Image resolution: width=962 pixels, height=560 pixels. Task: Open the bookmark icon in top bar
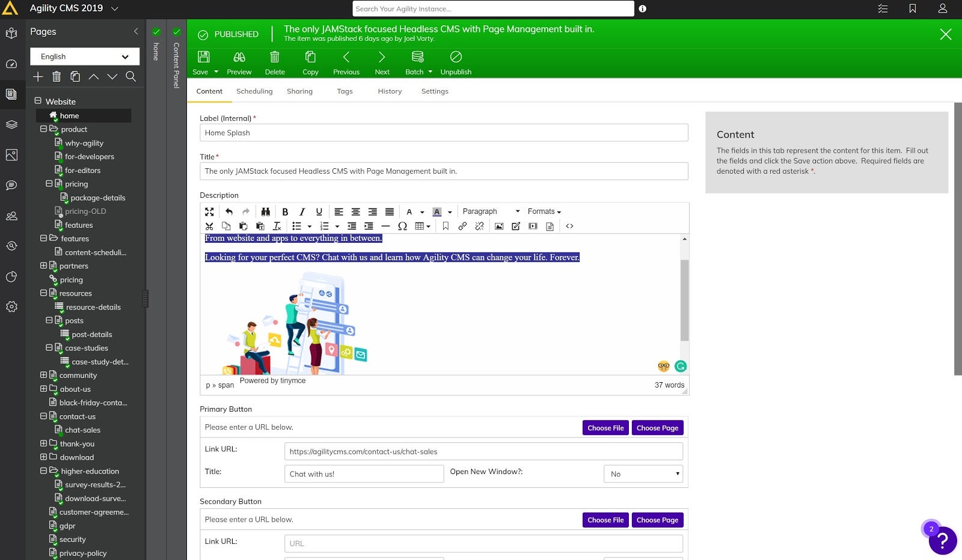click(x=913, y=8)
